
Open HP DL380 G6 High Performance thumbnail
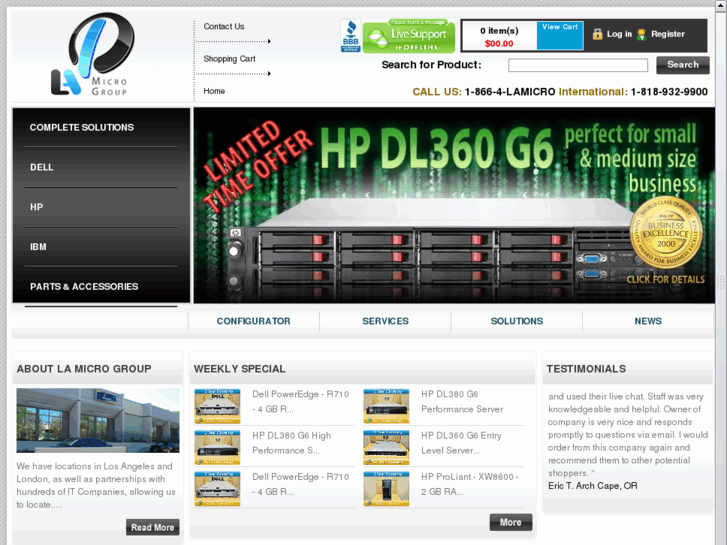tap(217, 448)
